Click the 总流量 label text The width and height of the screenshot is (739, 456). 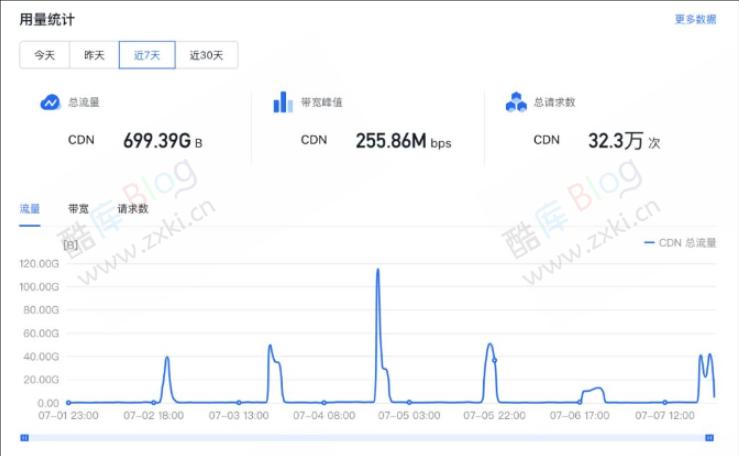click(x=83, y=102)
